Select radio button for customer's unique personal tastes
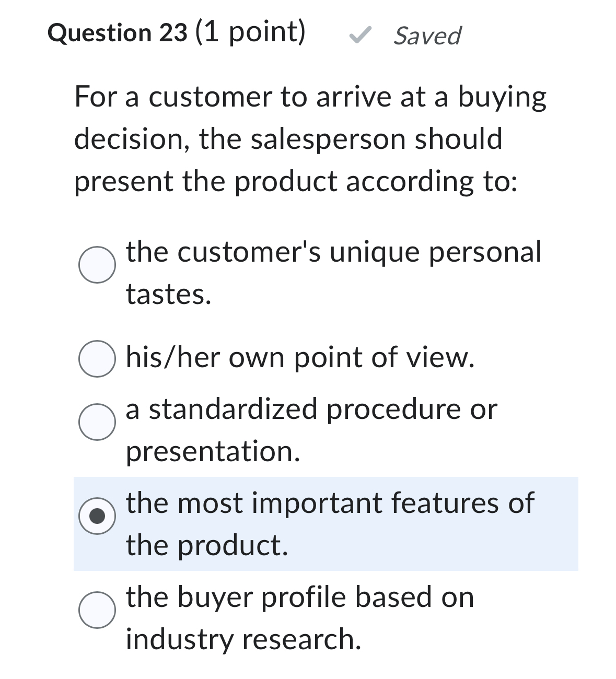 pos(97,265)
